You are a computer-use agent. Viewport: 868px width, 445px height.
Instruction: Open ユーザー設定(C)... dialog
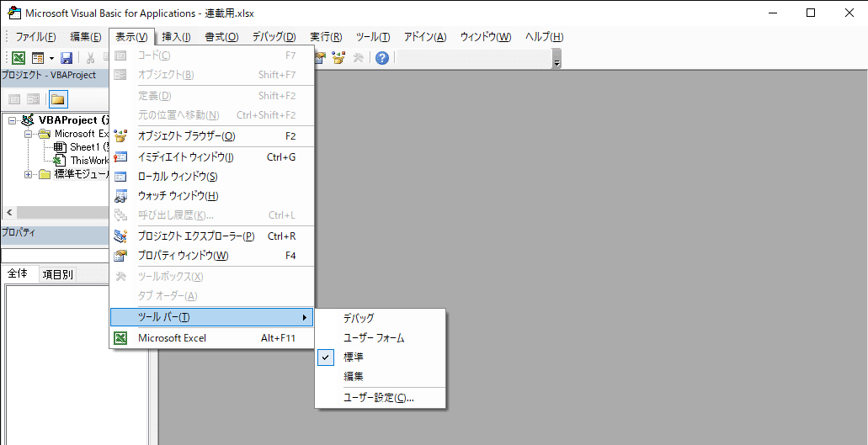click(381, 397)
